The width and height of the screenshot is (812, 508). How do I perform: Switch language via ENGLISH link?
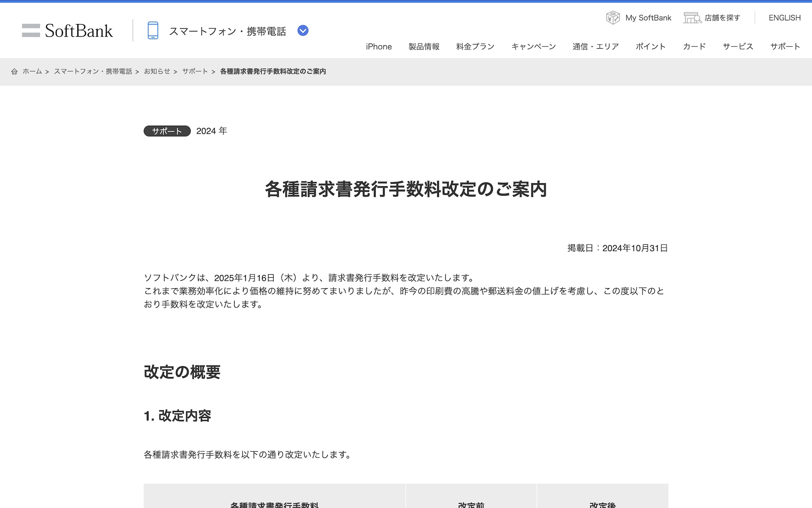pos(785,18)
